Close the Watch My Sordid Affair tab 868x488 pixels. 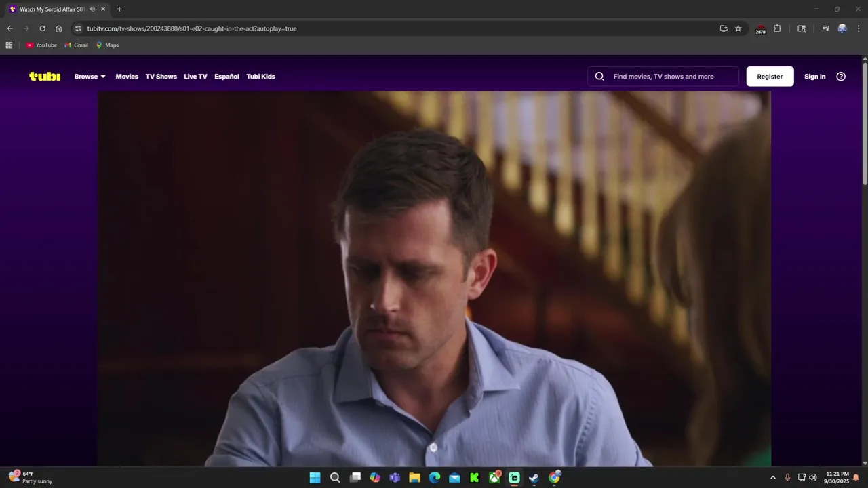pyautogui.click(x=103, y=9)
